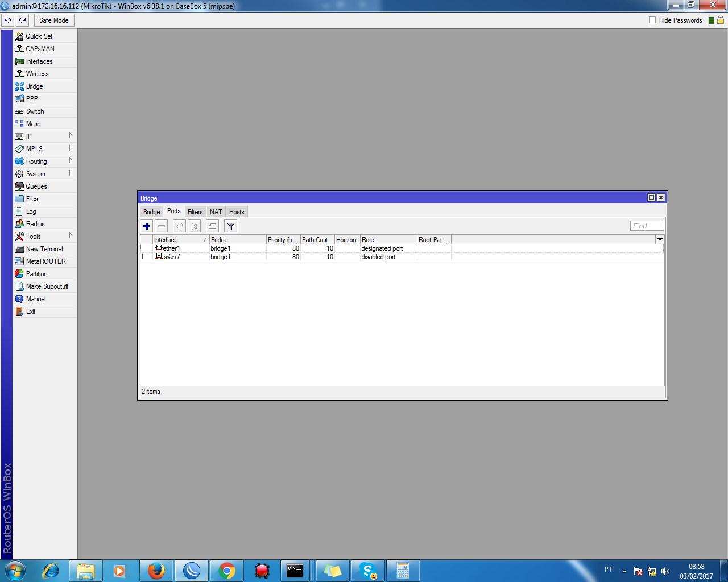728x582 pixels.
Task: Sort by the Bridge column header
Action: [238, 240]
